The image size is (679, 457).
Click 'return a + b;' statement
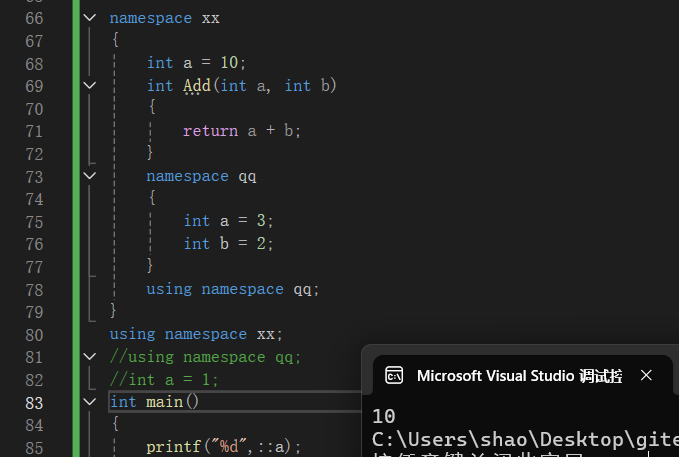(242, 131)
